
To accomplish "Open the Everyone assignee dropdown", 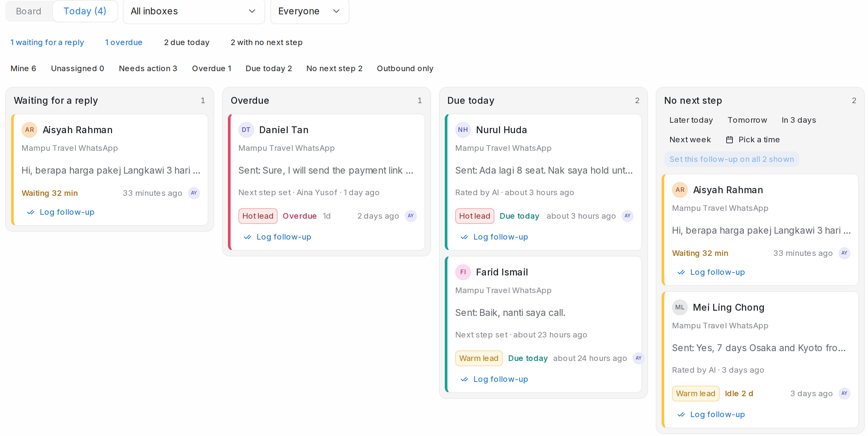I will coord(309,11).
